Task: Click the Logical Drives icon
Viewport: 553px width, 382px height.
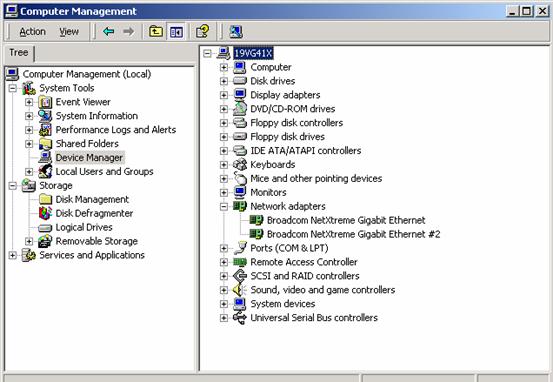Action: click(x=45, y=228)
